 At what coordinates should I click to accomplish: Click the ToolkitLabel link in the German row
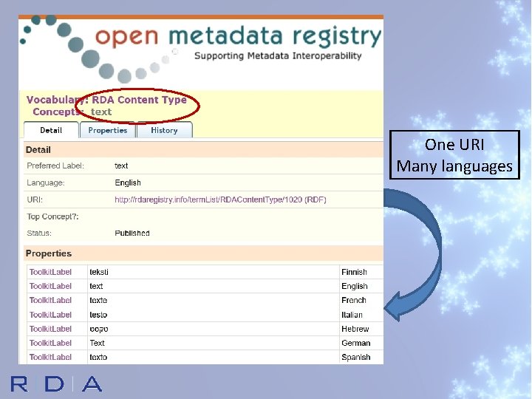pos(50,343)
